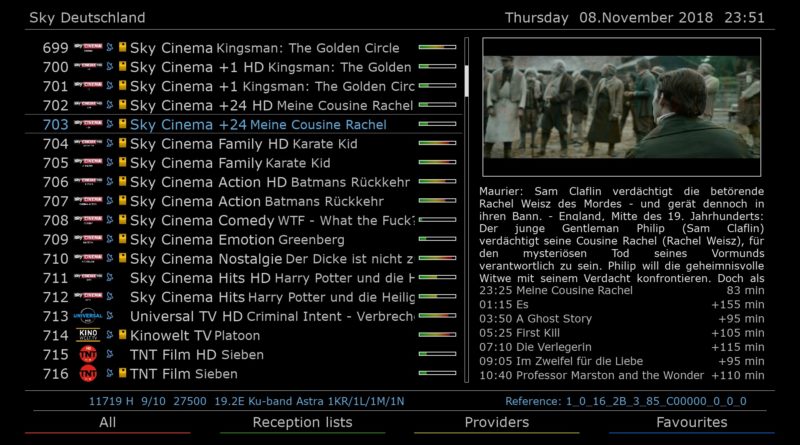Screen dimensions: 800x445
Task: Select Sky Cinema Comedy channel 708
Action: pos(243,220)
